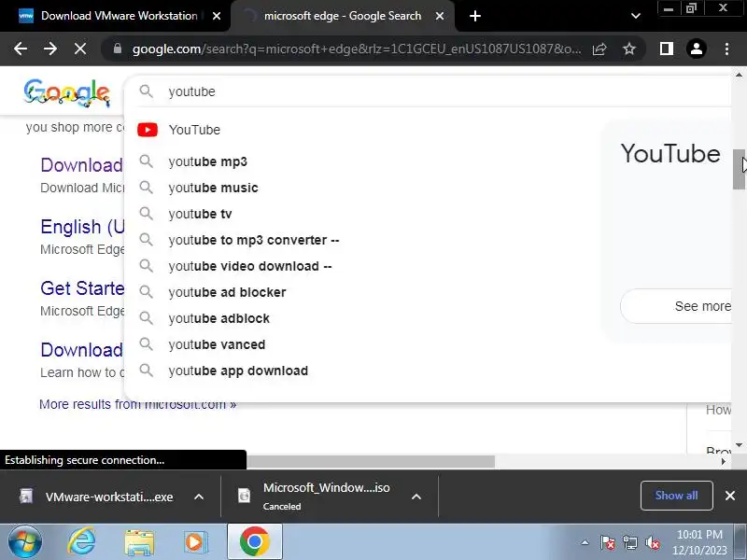Expand options for VMware-workstation exe download
Image resolution: width=747 pixels, height=560 pixels.
pyautogui.click(x=199, y=497)
